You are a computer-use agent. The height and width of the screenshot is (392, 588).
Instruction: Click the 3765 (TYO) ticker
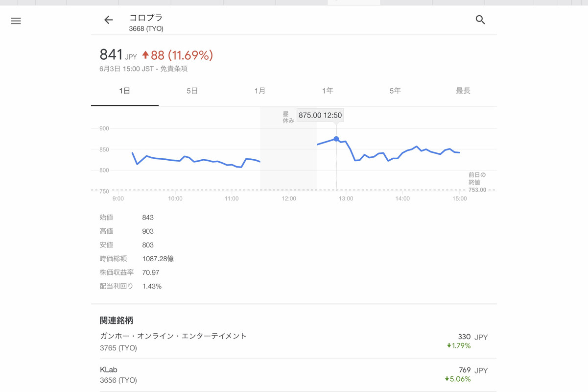click(x=118, y=348)
